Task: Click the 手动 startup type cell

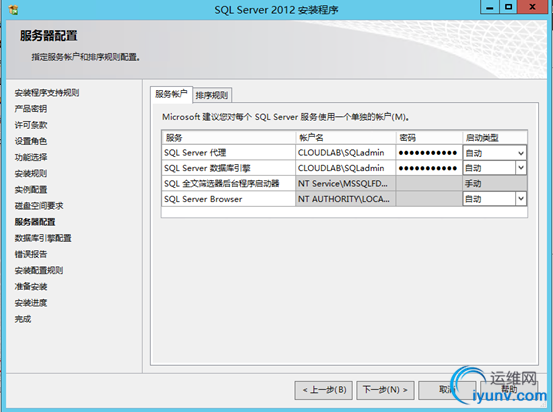Action: (495, 183)
